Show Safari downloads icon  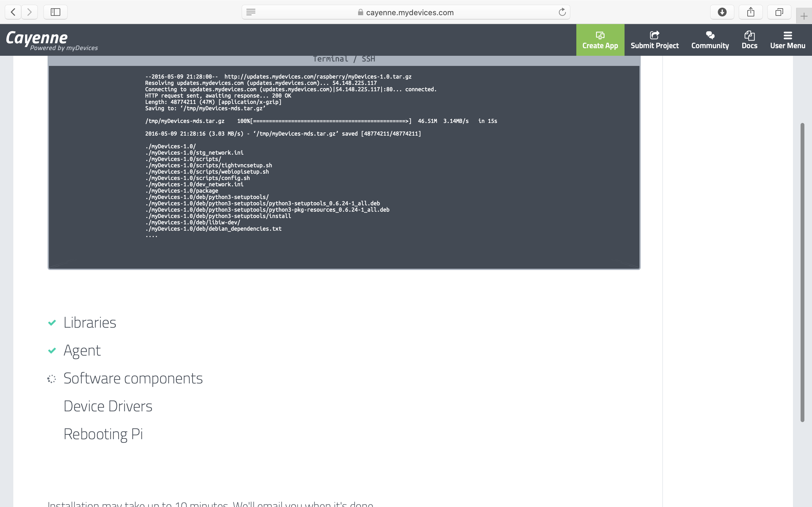[722, 12]
